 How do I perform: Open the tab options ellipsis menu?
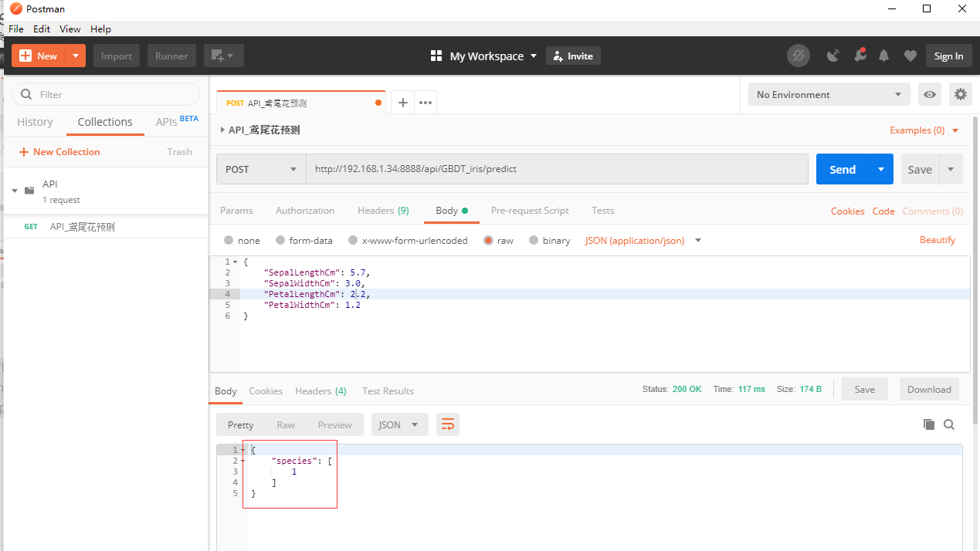426,103
